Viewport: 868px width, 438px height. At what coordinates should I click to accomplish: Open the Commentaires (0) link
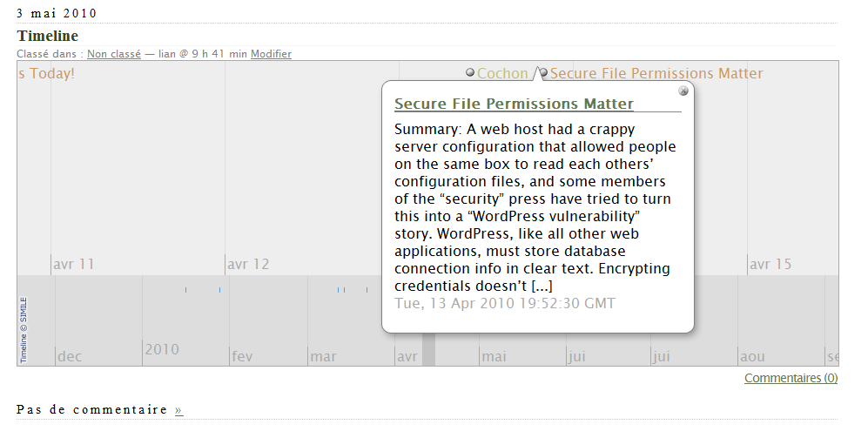click(791, 378)
